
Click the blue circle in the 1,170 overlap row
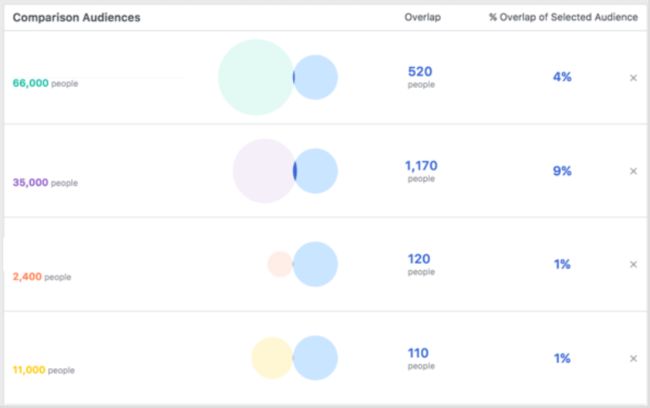[x=315, y=171]
